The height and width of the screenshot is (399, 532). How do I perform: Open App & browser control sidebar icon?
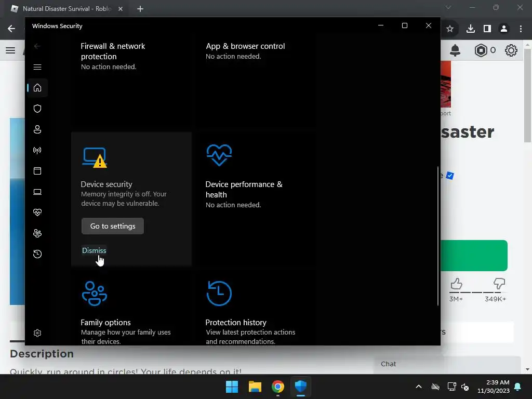tap(37, 171)
